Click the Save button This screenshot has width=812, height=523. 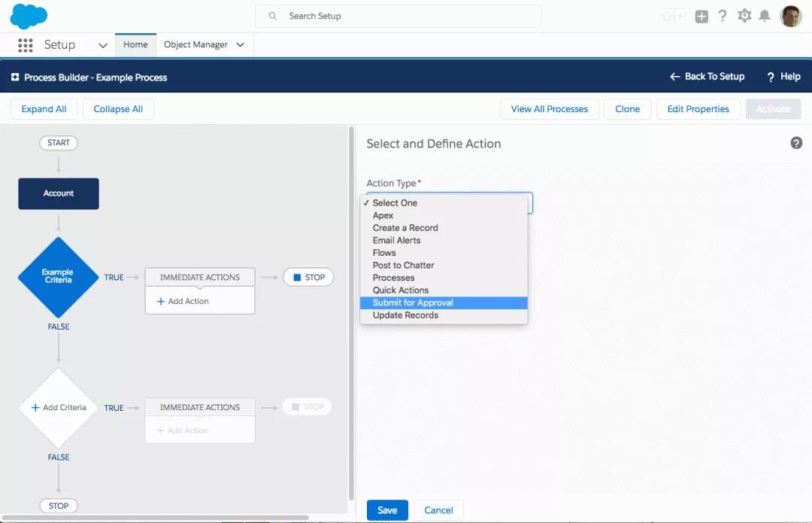coord(387,510)
